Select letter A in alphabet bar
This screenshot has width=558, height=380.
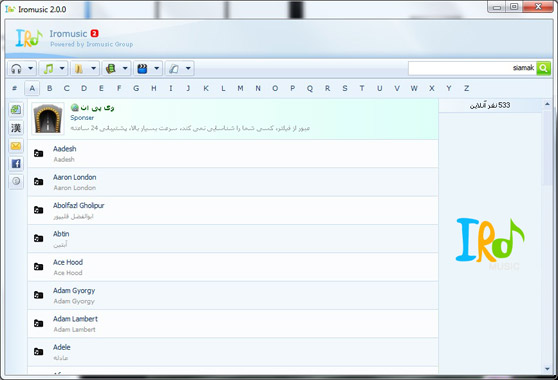coord(32,88)
